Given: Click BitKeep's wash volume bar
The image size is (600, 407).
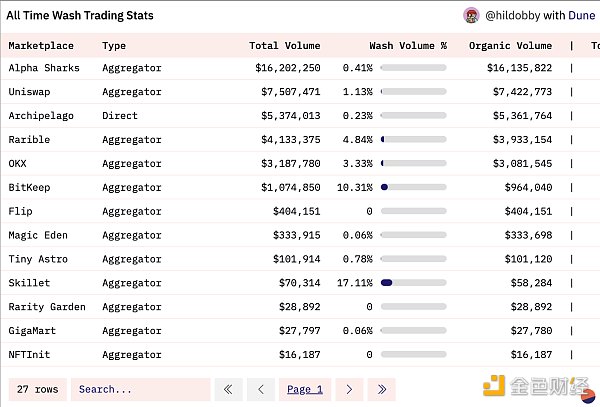Looking at the screenshot, I should click(399, 187).
